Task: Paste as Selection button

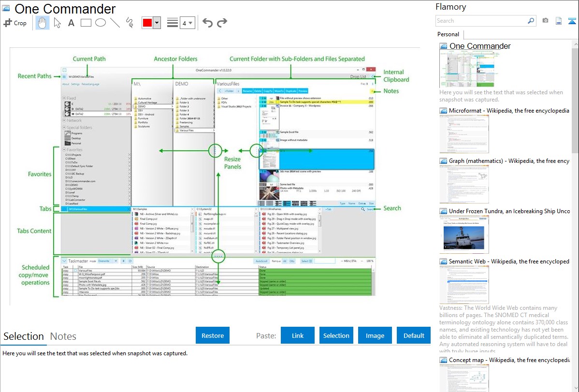Action: (x=336, y=335)
